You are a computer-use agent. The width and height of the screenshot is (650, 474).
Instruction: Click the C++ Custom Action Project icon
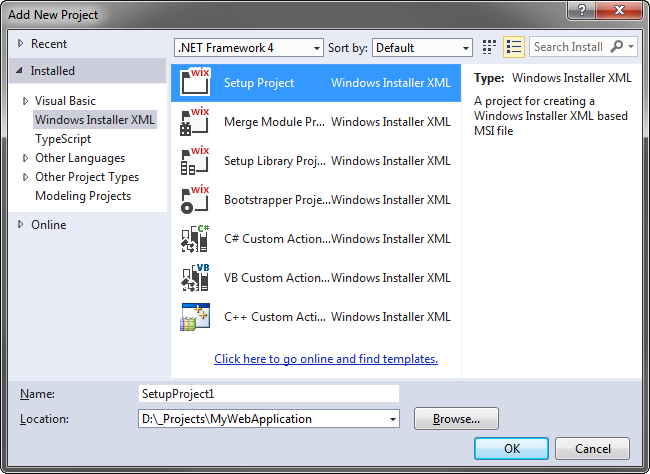pos(195,317)
